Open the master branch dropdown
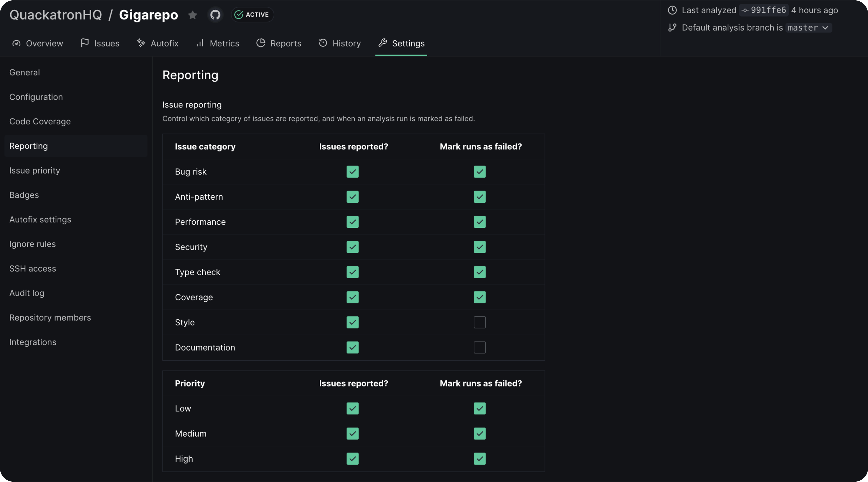868x482 pixels. tap(808, 28)
